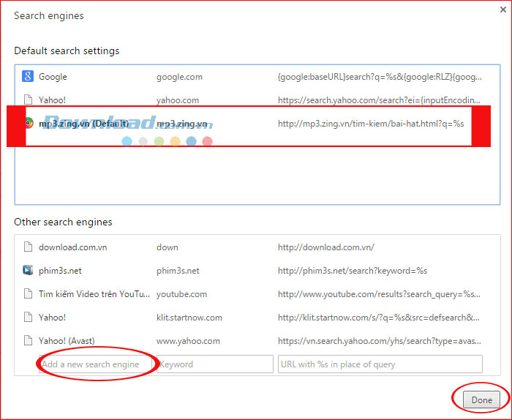Select the download.com.vn engine name
The image size is (512, 420).
tap(73, 247)
